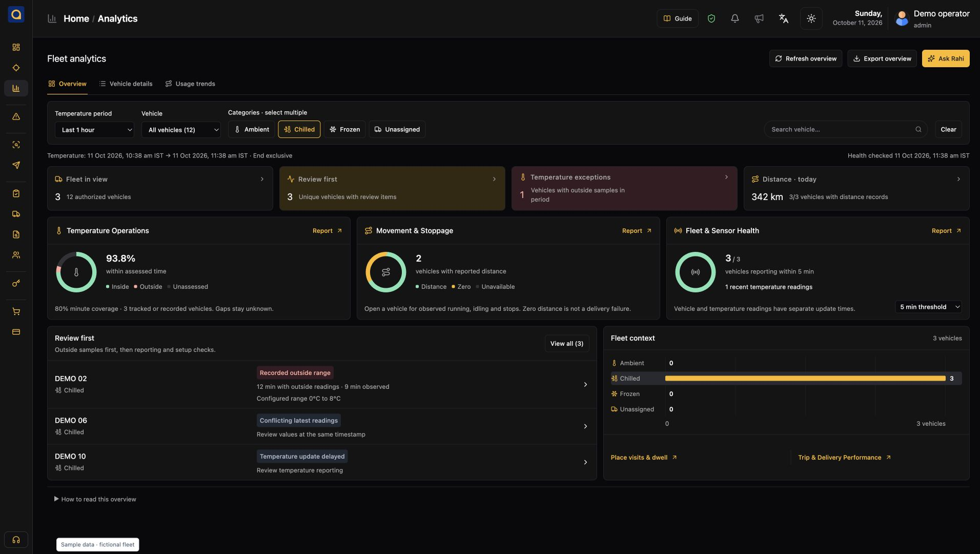The height and width of the screenshot is (554, 980).
Task: Open the alerts warning triangle sidebar icon
Action: click(x=16, y=116)
